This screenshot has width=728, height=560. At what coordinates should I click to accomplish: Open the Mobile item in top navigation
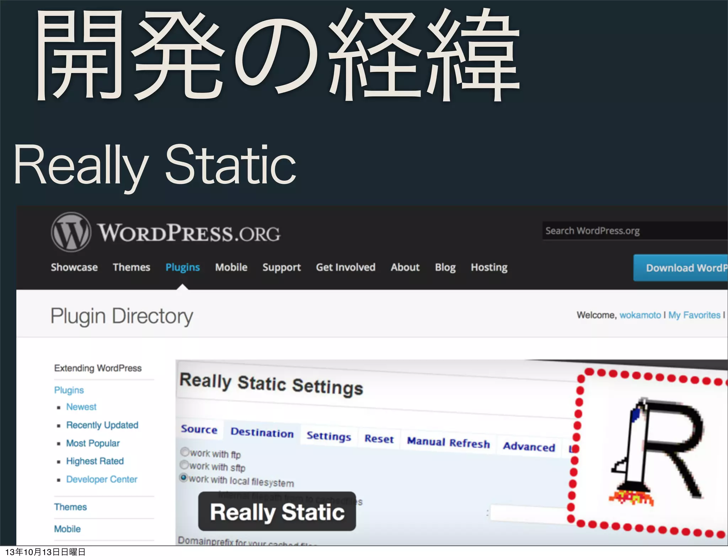point(231,267)
